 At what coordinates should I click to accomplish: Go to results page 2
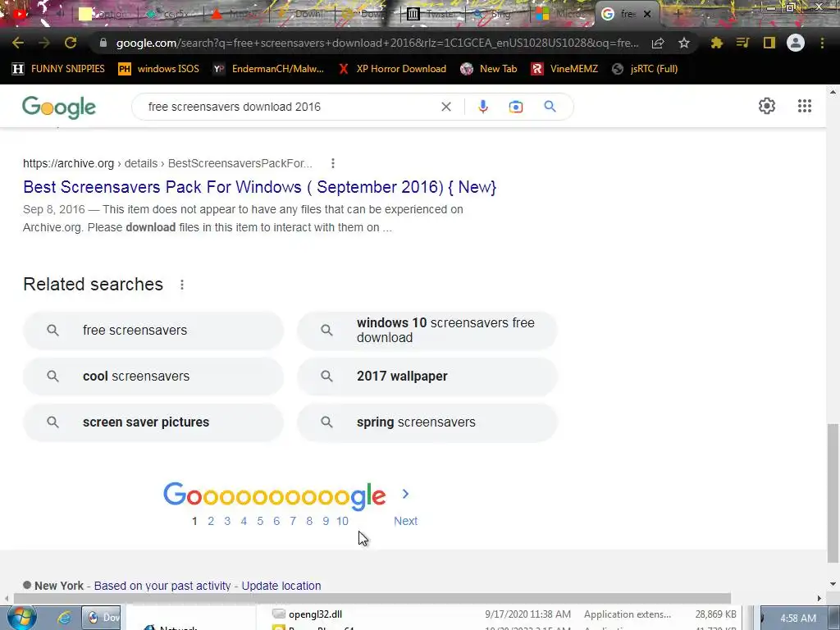tap(211, 521)
